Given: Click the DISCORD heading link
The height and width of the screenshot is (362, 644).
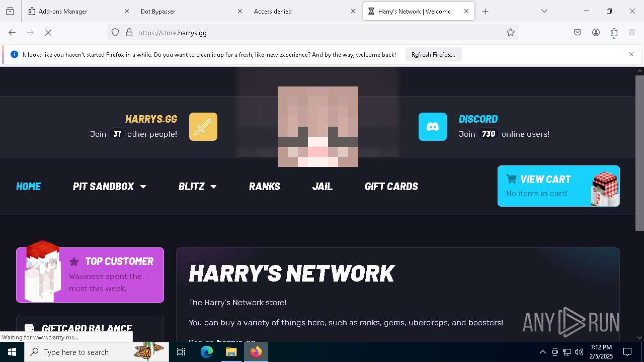Looking at the screenshot, I should tap(478, 119).
